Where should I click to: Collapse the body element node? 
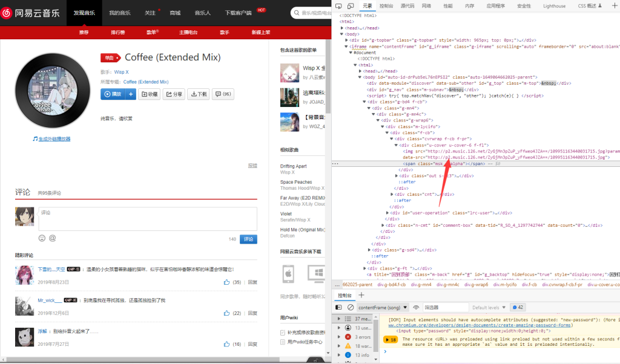(x=342, y=34)
